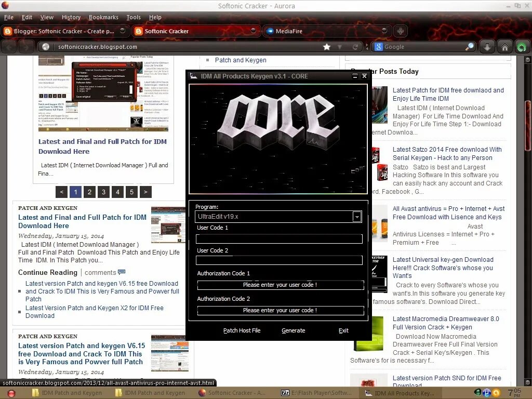Open the Tools menu
Viewport: 532px width, 399px height.
(x=134, y=17)
